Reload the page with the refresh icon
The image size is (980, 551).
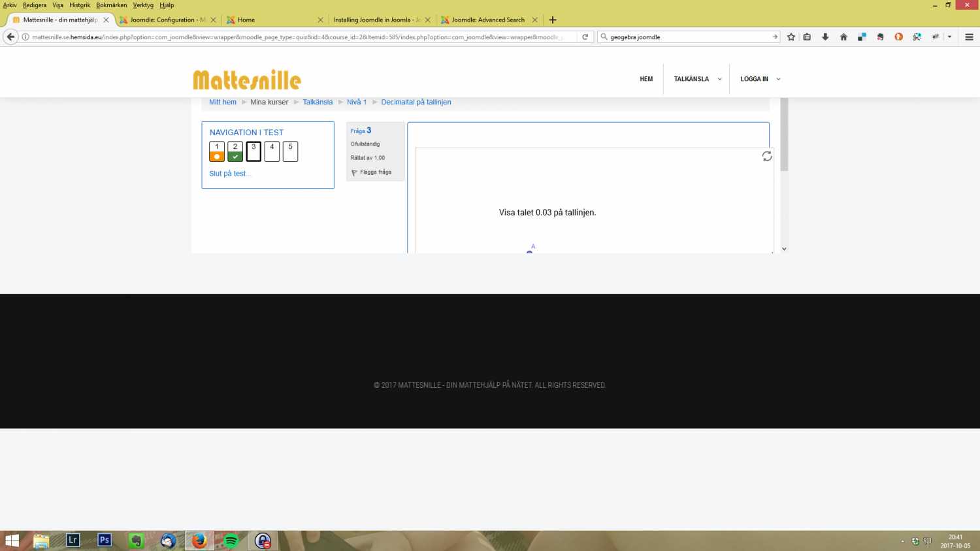click(585, 37)
